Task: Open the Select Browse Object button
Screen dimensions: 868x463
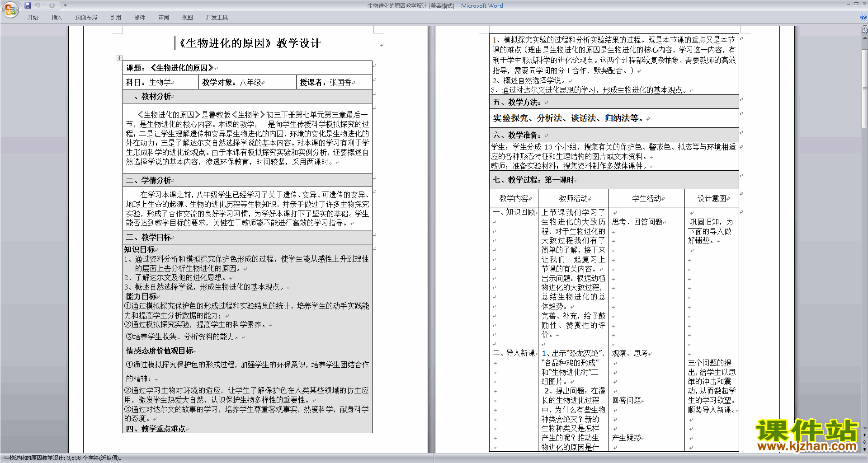Action: click(x=865, y=442)
